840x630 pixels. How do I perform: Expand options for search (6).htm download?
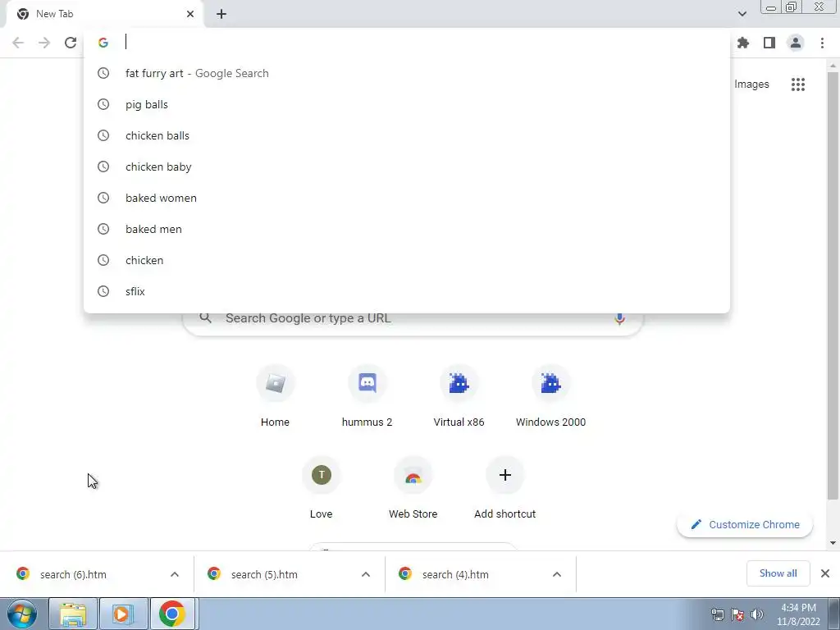click(x=175, y=574)
